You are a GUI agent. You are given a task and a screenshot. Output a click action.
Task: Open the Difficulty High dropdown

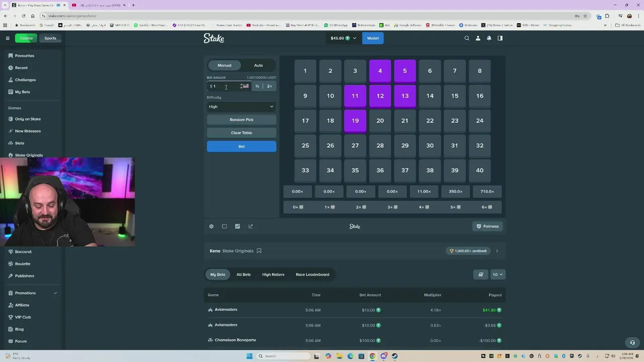tap(242, 107)
